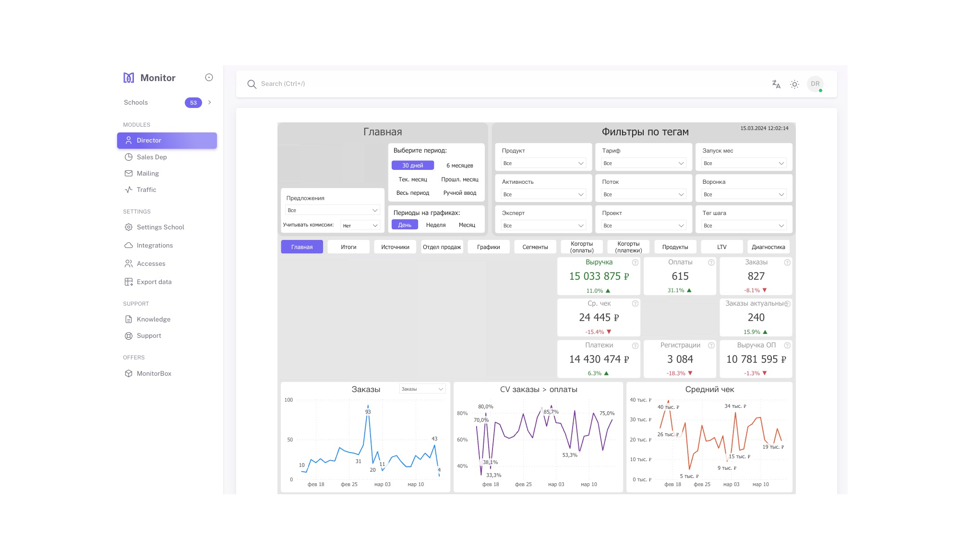The height and width of the screenshot is (560, 960).
Task: Switch language using the translate icon
Action: [x=776, y=84]
